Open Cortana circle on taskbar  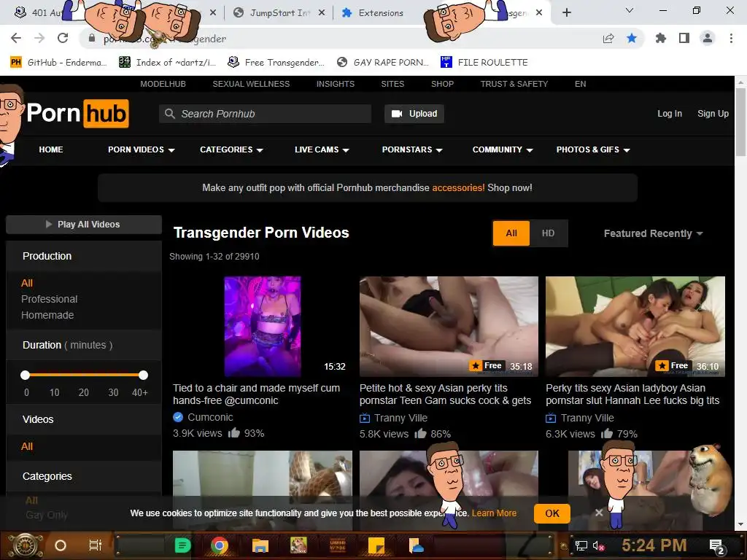(61, 545)
